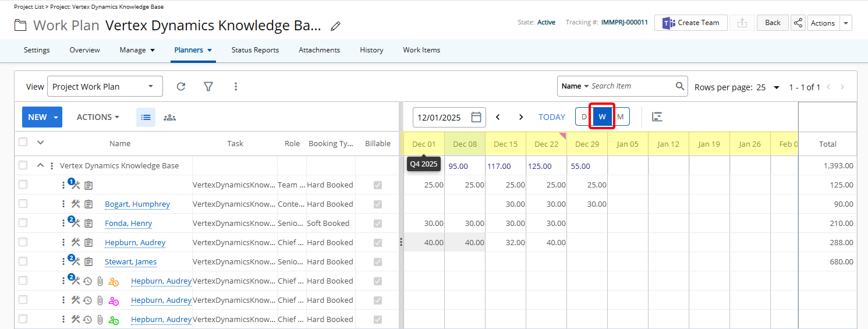The height and width of the screenshot is (329, 868).
Task: Switch to the resource group view icon
Action: pos(169,117)
